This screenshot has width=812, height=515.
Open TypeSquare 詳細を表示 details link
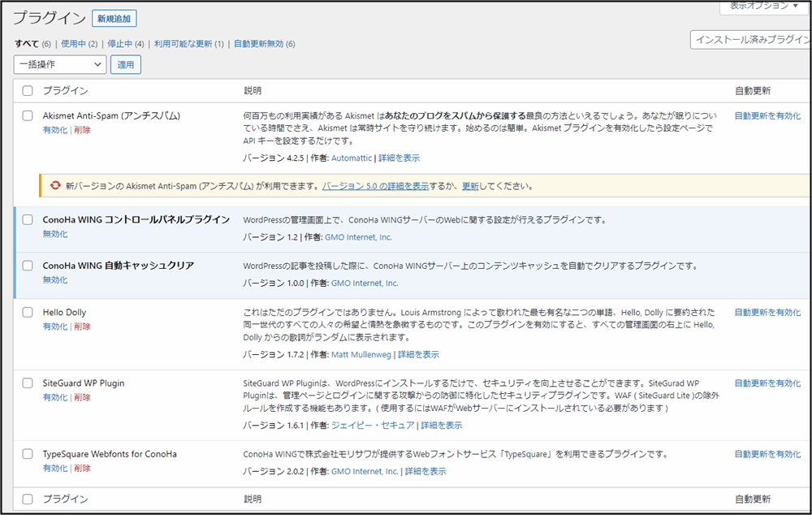click(425, 471)
